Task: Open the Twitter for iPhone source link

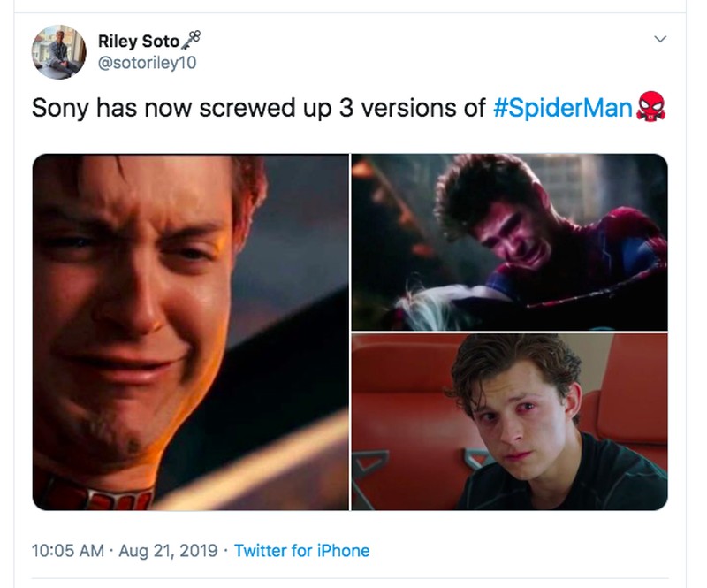Action: (x=301, y=551)
